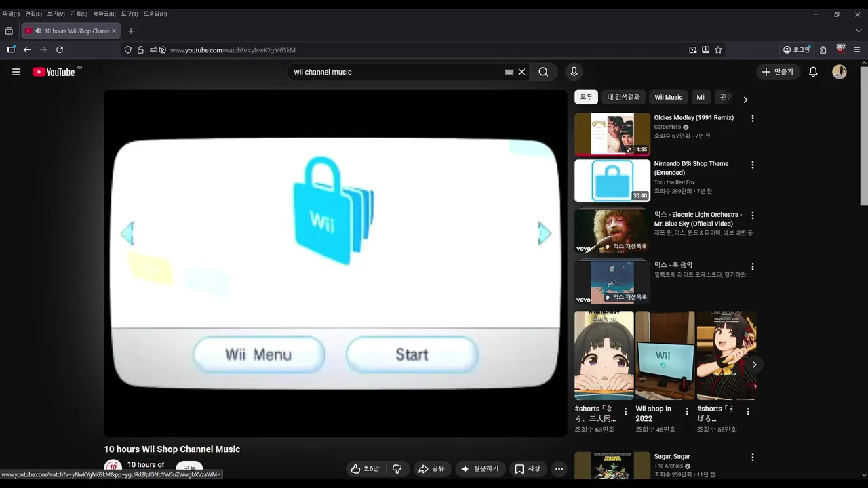Image resolution: width=868 pixels, height=488 pixels.
Task: Click the video player to pause playback
Action: click(335, 264)
